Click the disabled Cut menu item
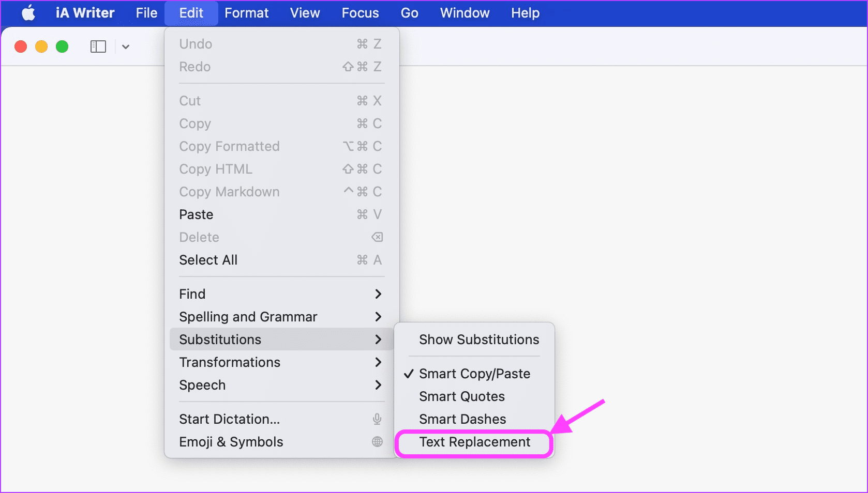Viewport: 868px width, 493px height. tap(281, 101)
